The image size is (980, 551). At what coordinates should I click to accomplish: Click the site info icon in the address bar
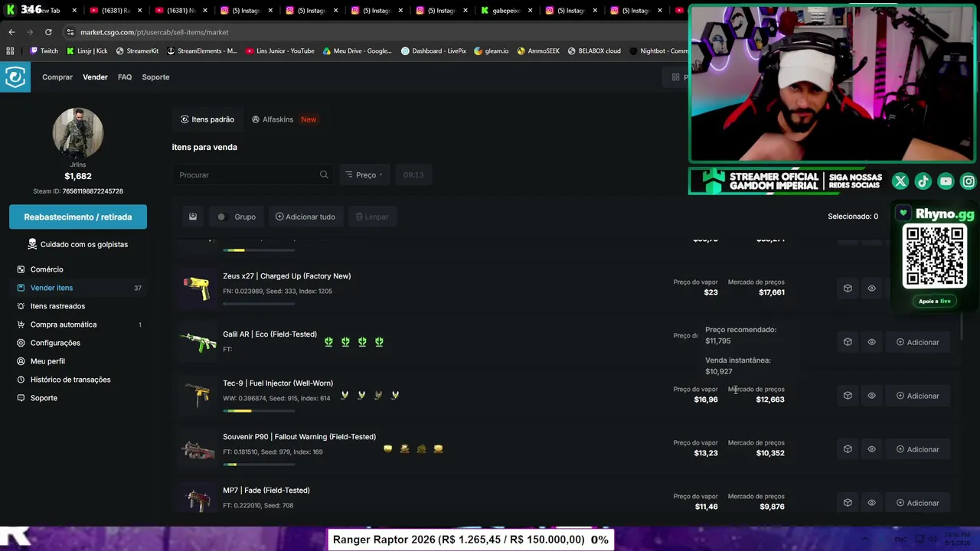70,32
